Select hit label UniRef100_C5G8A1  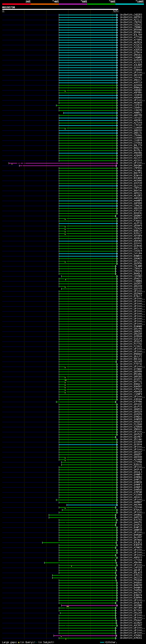coord(131,135)
